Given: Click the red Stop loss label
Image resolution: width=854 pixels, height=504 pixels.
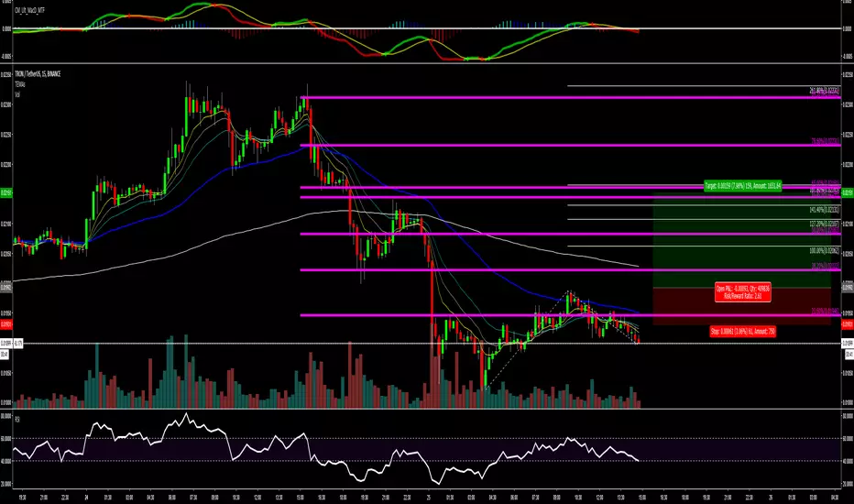Looking at the screenshot, I should (743, 332).
